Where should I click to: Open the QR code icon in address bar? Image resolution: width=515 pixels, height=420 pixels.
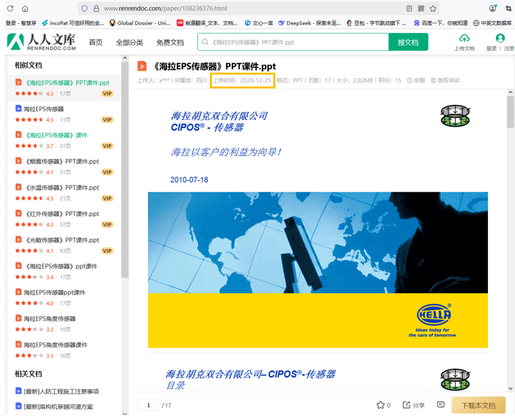pos(421,9)
